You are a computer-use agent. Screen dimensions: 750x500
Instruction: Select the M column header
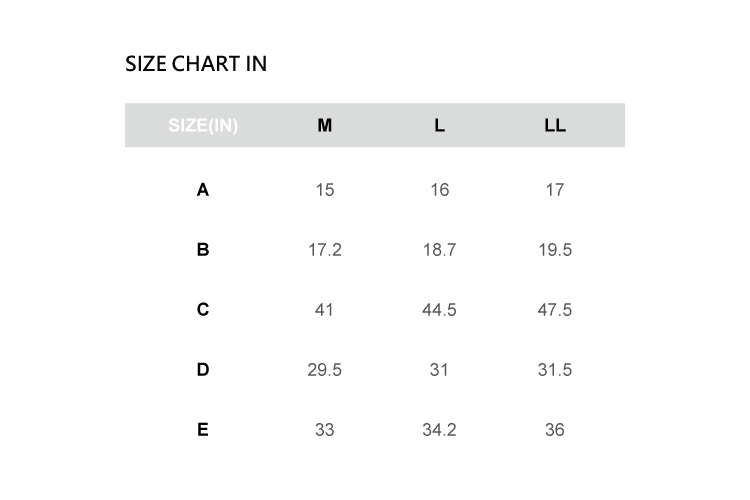(324, 126)
